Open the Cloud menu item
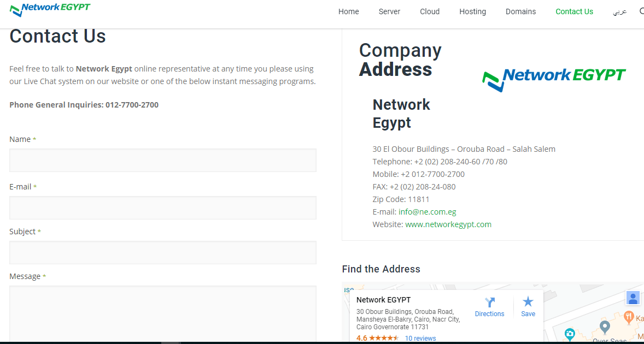Viewport: 644px width, 344px height. (430, 11)
